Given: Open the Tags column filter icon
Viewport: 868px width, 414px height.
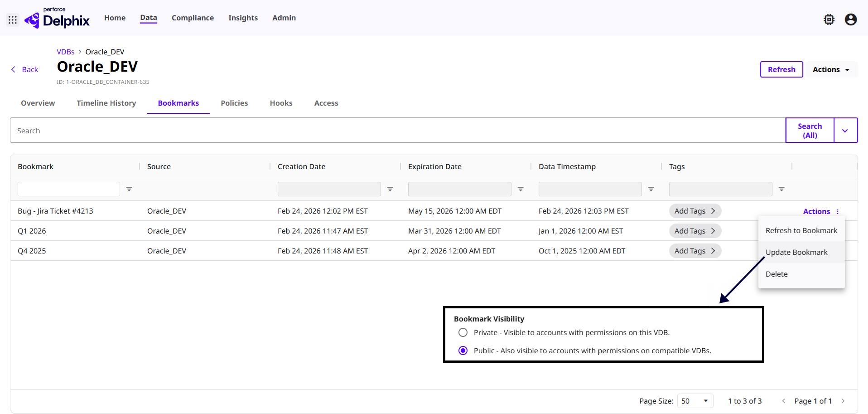Looking at the screenshot, I should pos(781,189).
